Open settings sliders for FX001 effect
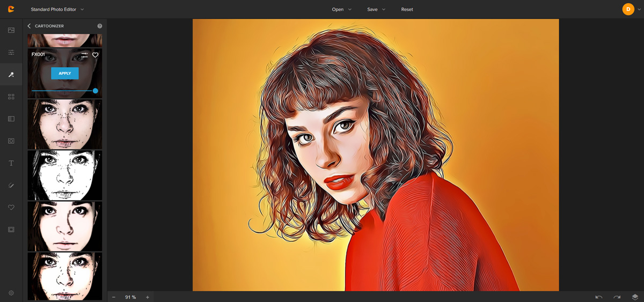Screen dimensions: 644x302 84,55
